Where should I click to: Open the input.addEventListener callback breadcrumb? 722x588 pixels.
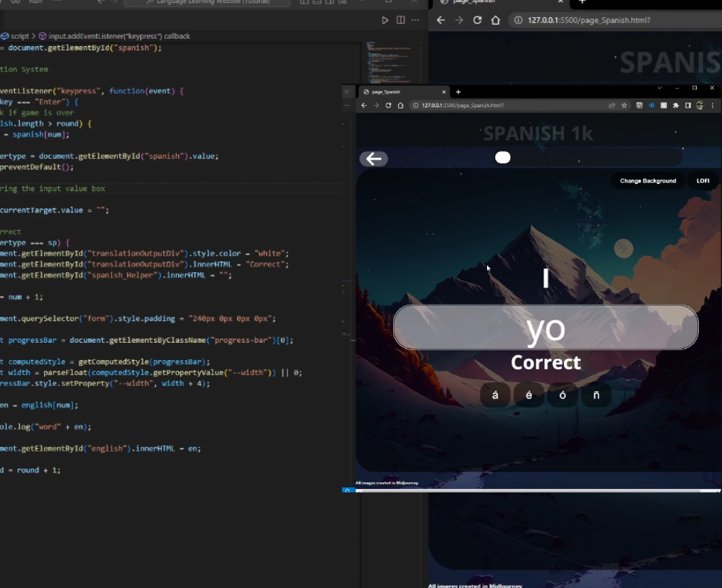click(x=119, y=36)
